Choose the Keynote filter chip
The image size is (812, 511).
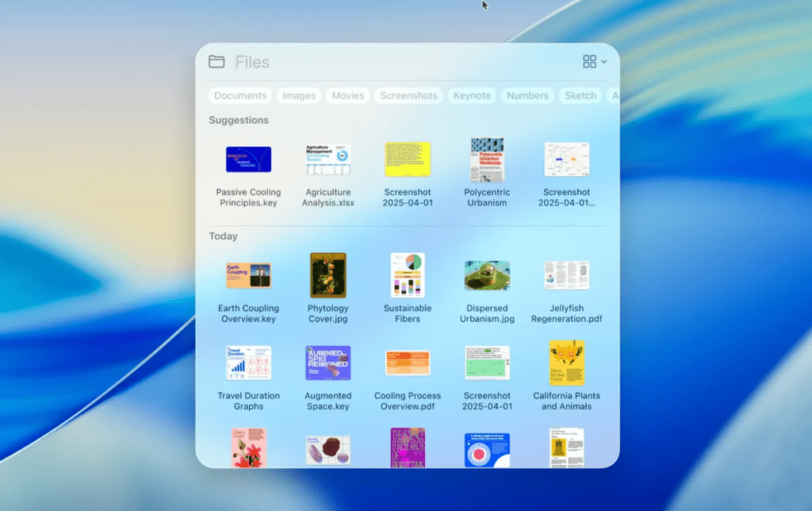473,95
